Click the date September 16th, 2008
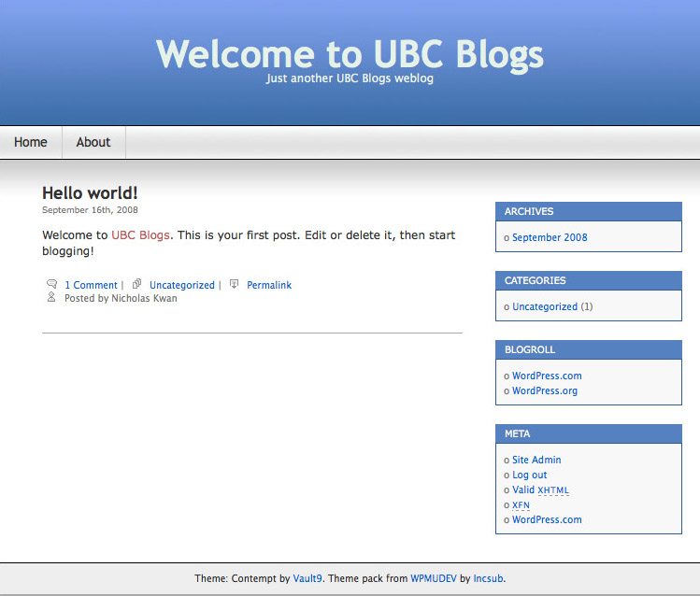This screenshot has height=596, width=700. point(90,209)
